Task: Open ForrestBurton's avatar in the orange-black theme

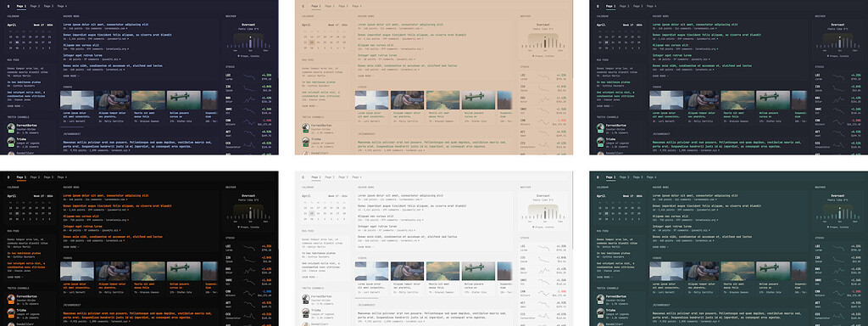Action: pos(10,298)
